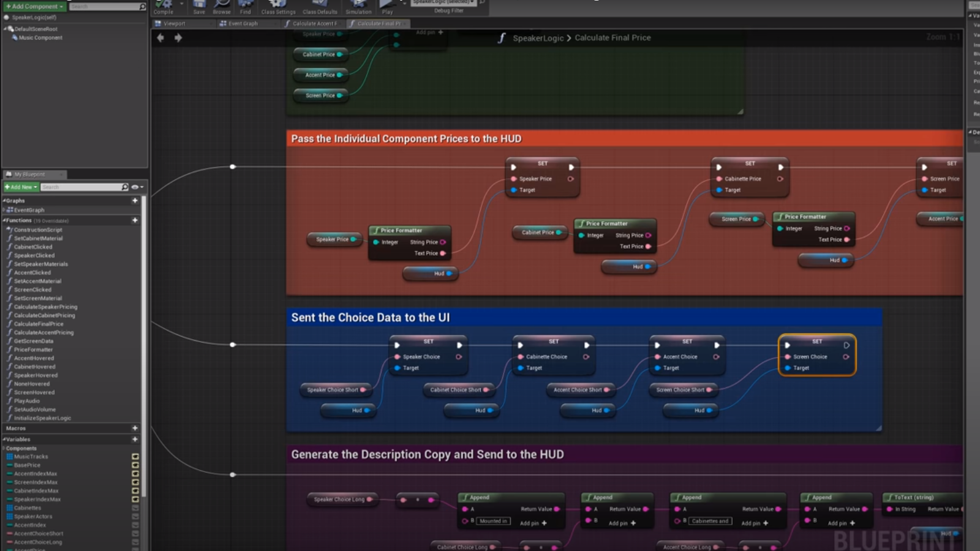Open the ConstructionScript function
Screen dimensions: 980x551
38,230
